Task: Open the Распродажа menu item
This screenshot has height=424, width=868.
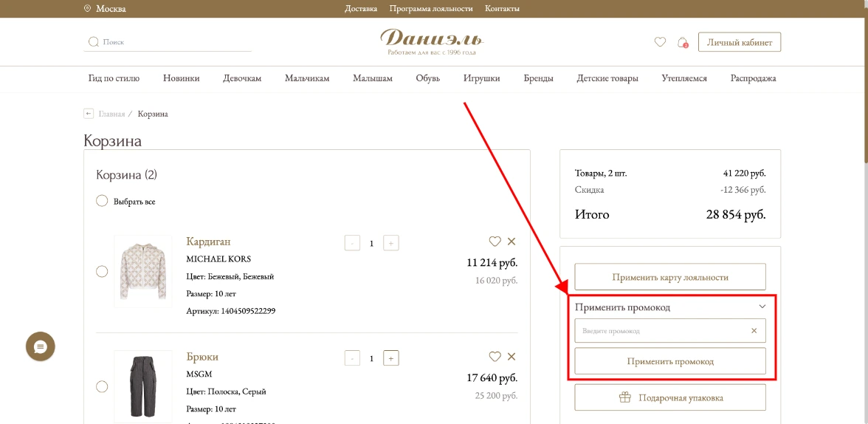Action: tap(753, 78)
